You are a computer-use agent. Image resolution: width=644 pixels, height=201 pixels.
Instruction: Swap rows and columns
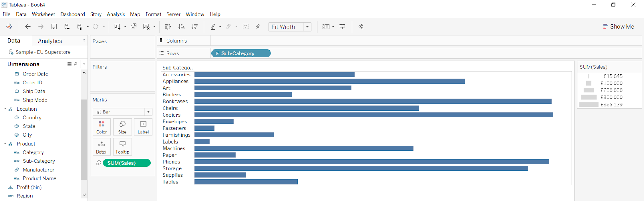click(x=168, y=27)
